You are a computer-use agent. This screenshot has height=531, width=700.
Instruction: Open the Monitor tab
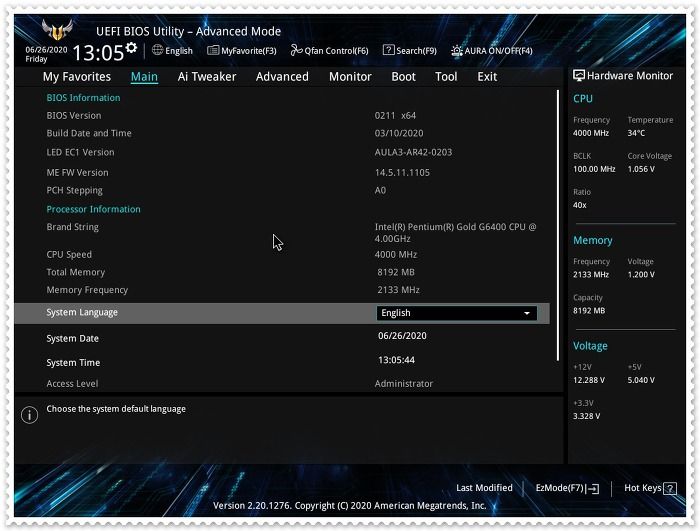coord(350,77)
